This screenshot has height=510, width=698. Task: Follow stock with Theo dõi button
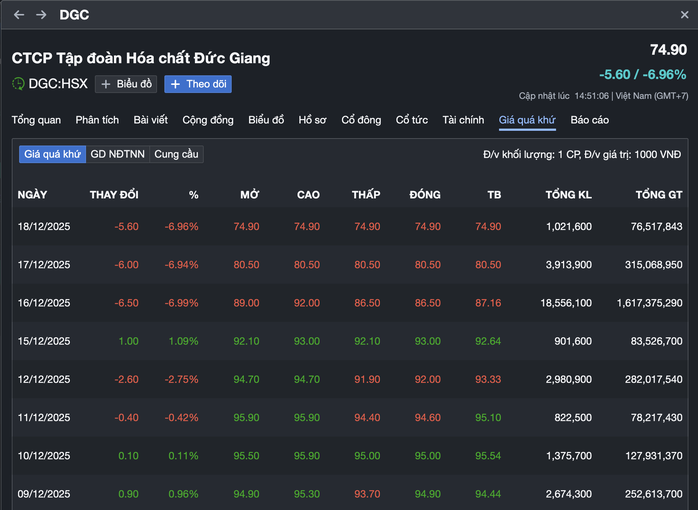198,84
